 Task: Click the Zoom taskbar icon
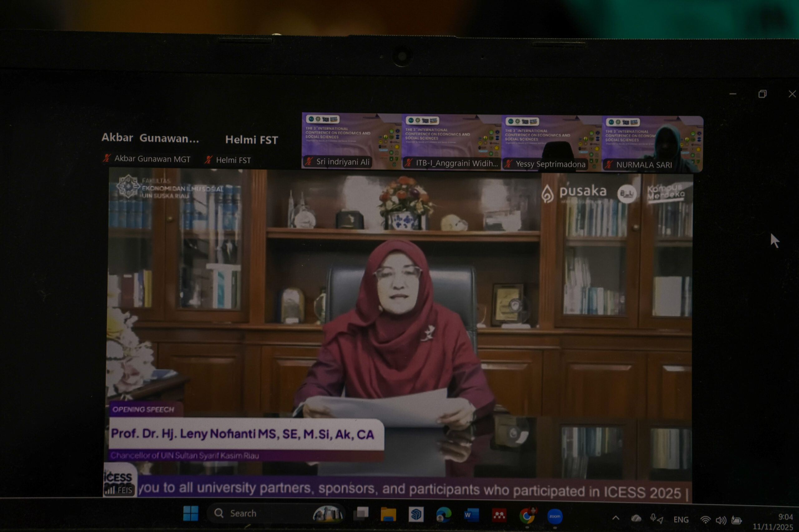[555, 516]
